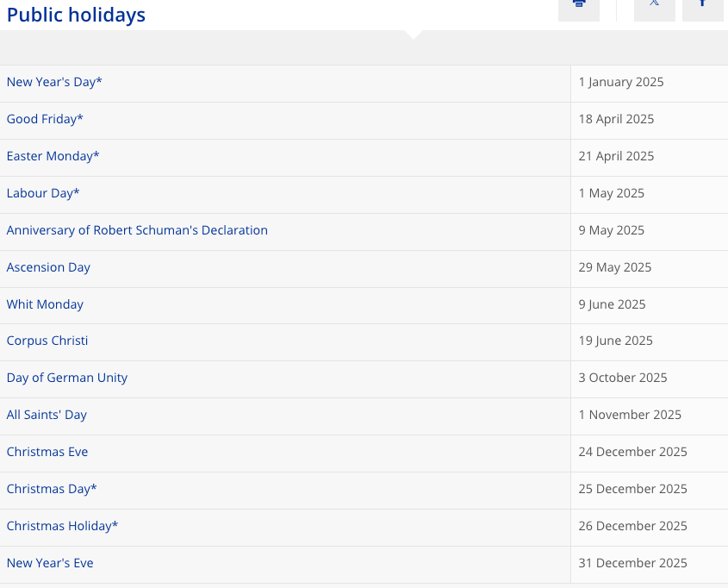
Task: Open Anniversary of Robert Schuman's Declaration
Action: pos(137,230)
